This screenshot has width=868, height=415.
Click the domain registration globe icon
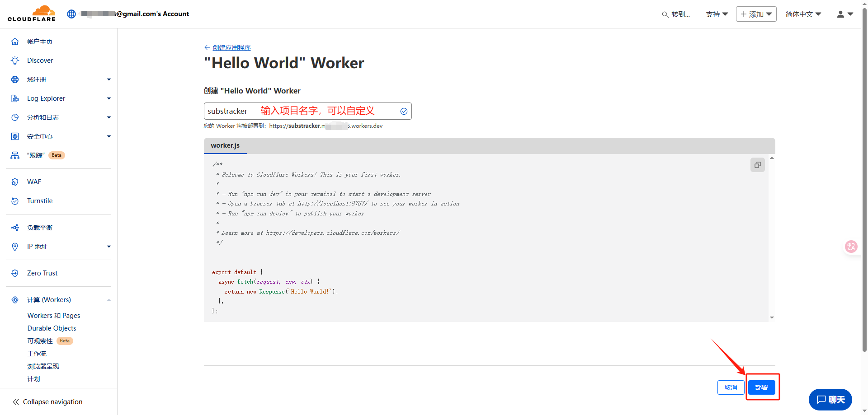(x=15, y=79)
